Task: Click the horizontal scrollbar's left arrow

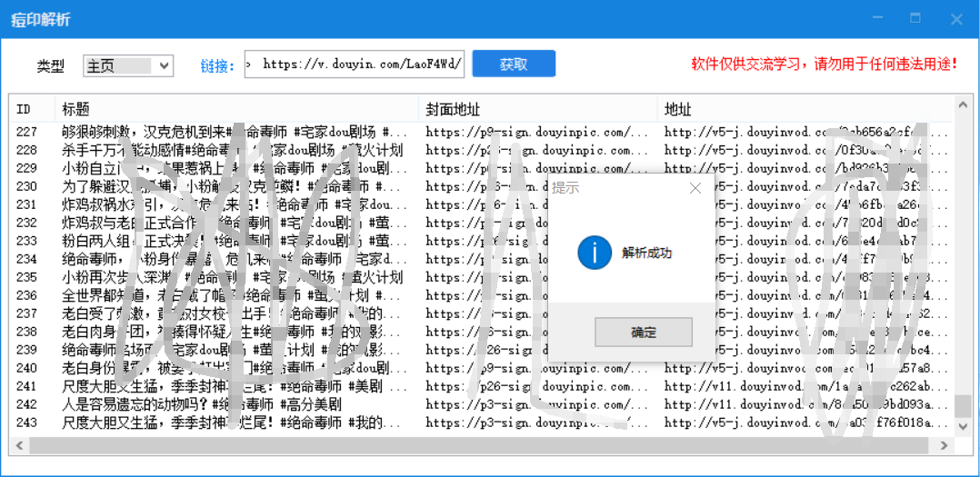Action: click(18, 446)
